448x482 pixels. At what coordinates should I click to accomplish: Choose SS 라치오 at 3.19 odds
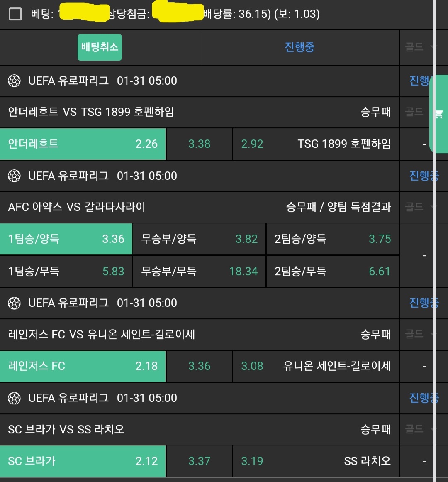316,461
